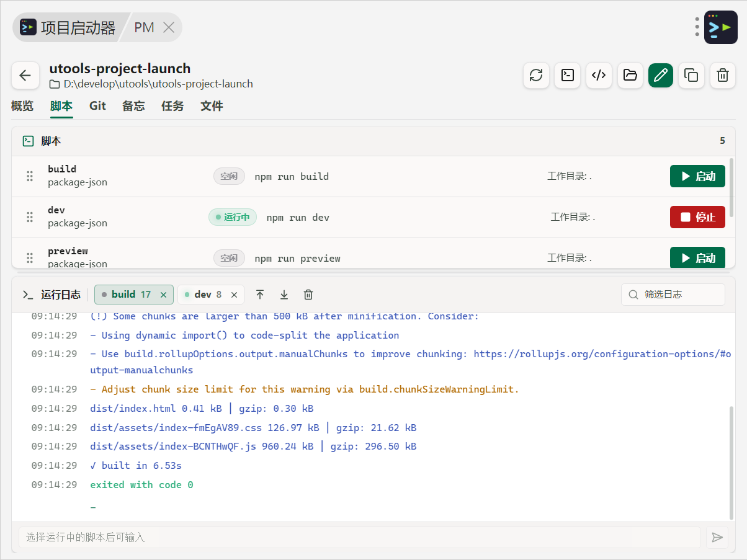Image resolution: width=747 pixels, height=560 pixels.
Task: Click the green pencil edit button
Action: [x=661, y=76]
